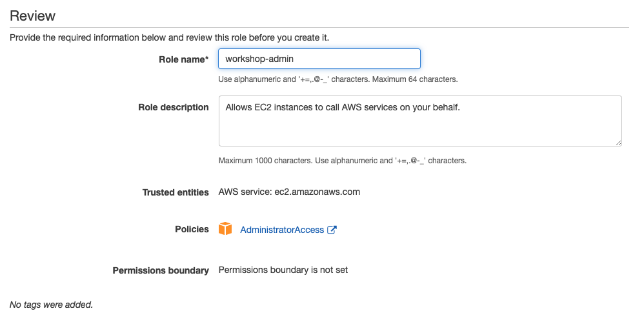Click the resize grip of Role description box
Viewport: 644px width, 322px height.
[x=619, y=143]
